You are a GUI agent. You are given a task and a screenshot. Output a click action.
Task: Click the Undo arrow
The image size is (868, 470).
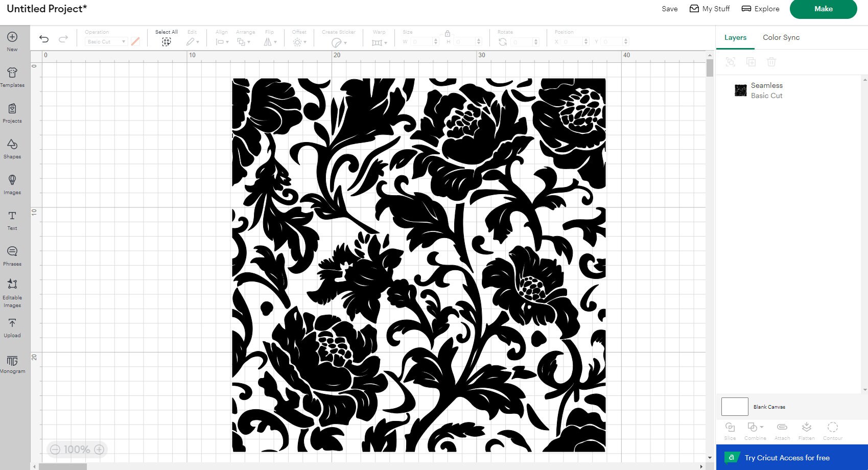pyautogui.click(x=44, y=38)
